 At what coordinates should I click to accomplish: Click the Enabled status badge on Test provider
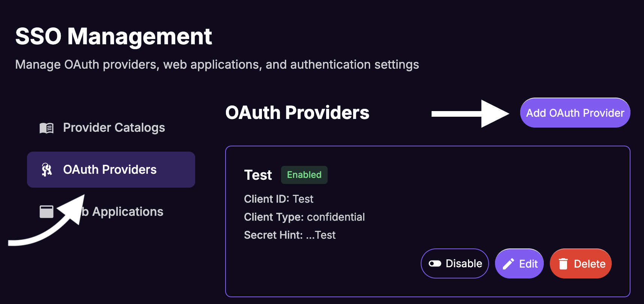click(304, 175)
